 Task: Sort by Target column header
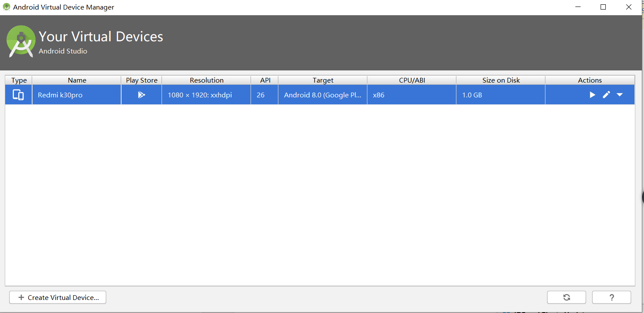[x=323, y=80]
